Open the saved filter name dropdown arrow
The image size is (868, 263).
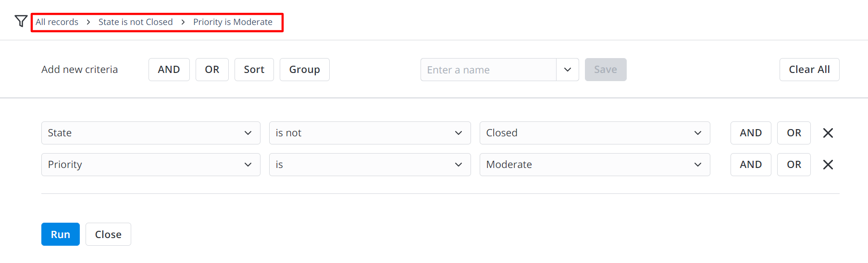click(567, 70)
